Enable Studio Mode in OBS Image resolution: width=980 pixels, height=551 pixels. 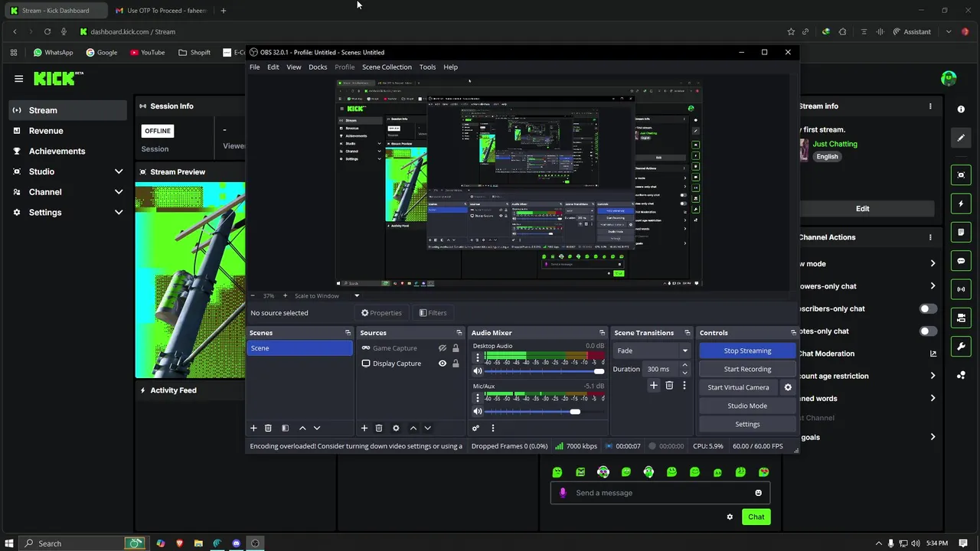(x=747, y=406)
